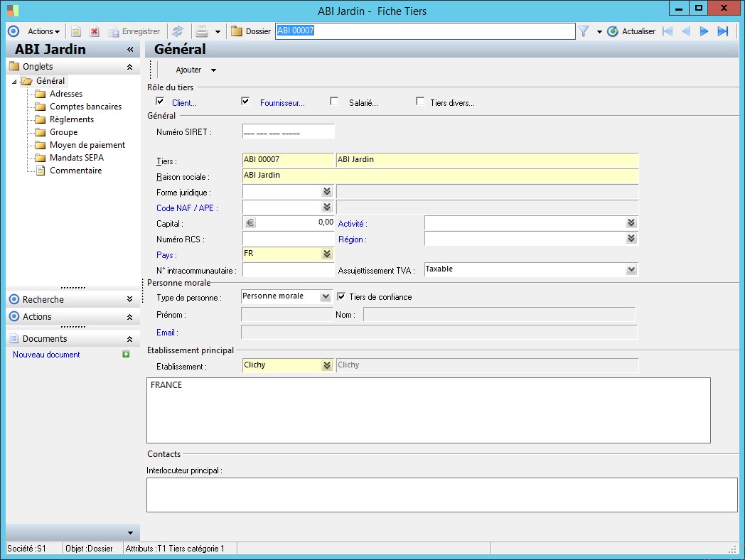Open the Actions menu in toolbar
745x560 pixels.
coord(43,31)
